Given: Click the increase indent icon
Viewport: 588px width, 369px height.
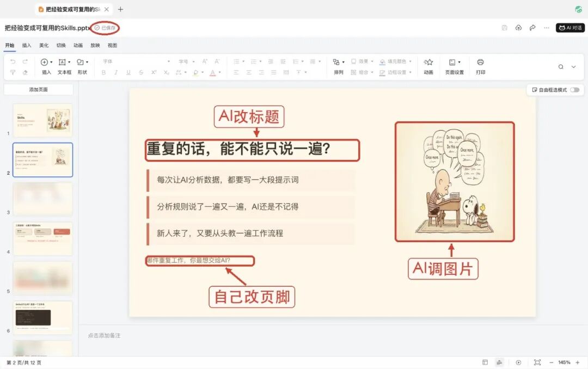Looking at the screenshot, I should tap(283, 61).
